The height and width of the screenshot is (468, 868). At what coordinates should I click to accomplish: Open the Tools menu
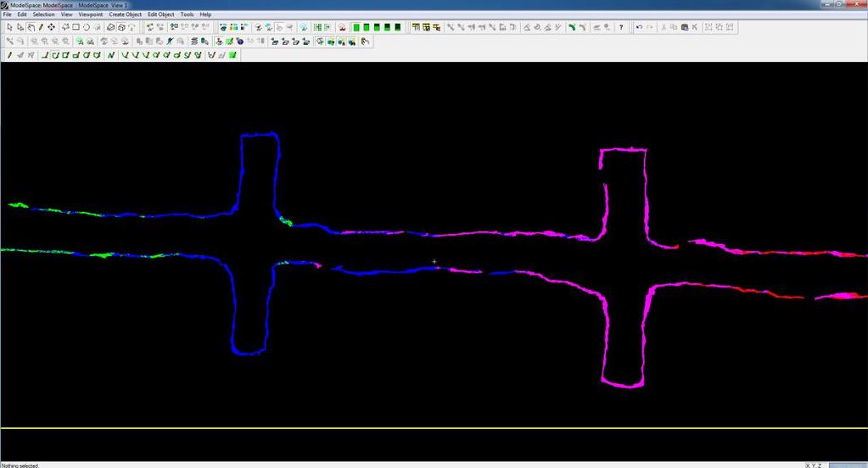(x=188, y=14)
